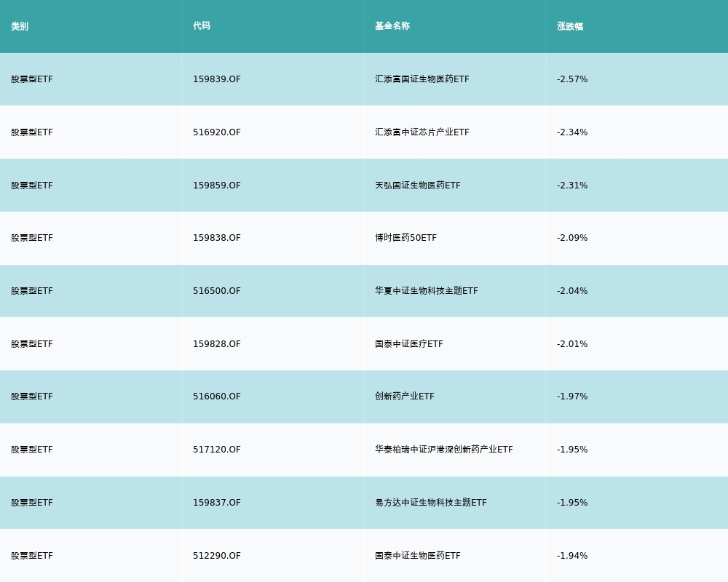Screen dimensions: 728x582
Task: Click fund name 易方达中证生物科技主题ETF
Action: pyautogui.click(x=431, y=503)
